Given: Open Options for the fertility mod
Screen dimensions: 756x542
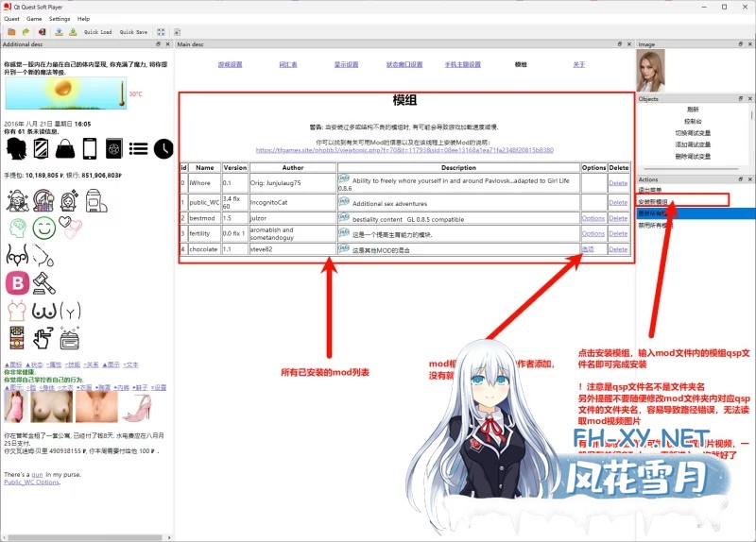Looking at the screenshot, I should [x=593, y=233].
